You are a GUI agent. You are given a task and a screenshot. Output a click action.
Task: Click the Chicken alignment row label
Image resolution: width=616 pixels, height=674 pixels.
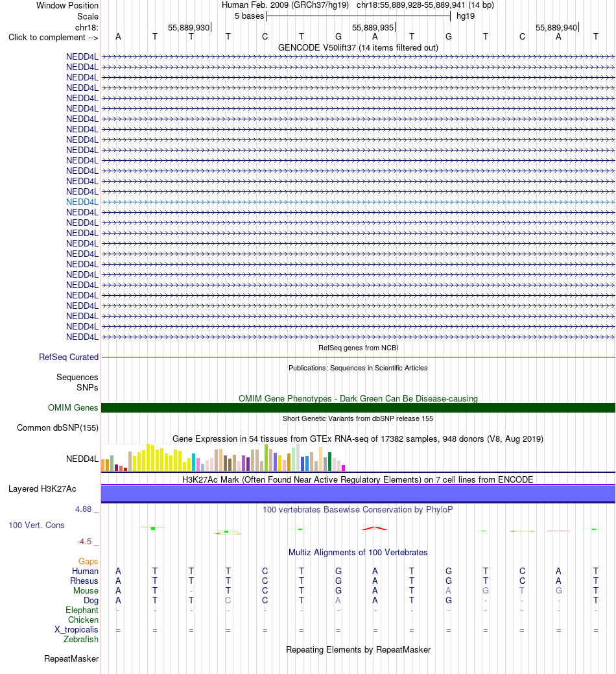click(84, 620)
